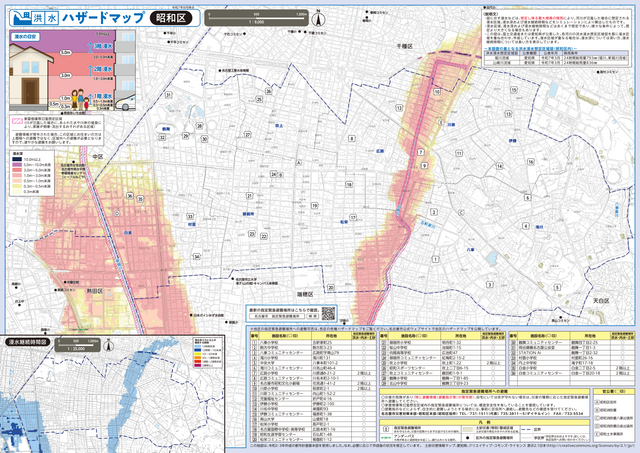Select the 5.0m~10.0m purple depth swatch

17,165
